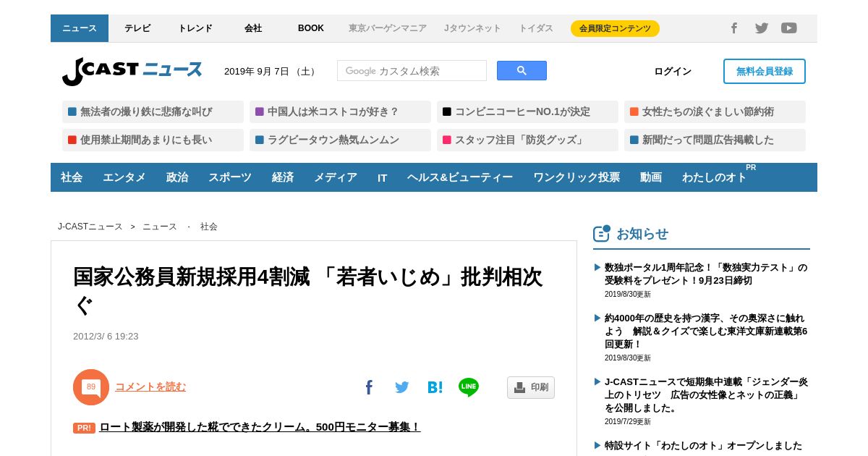Click the ログイン link
The height and width of the screenshot is (456, 868).
[673, 71]
